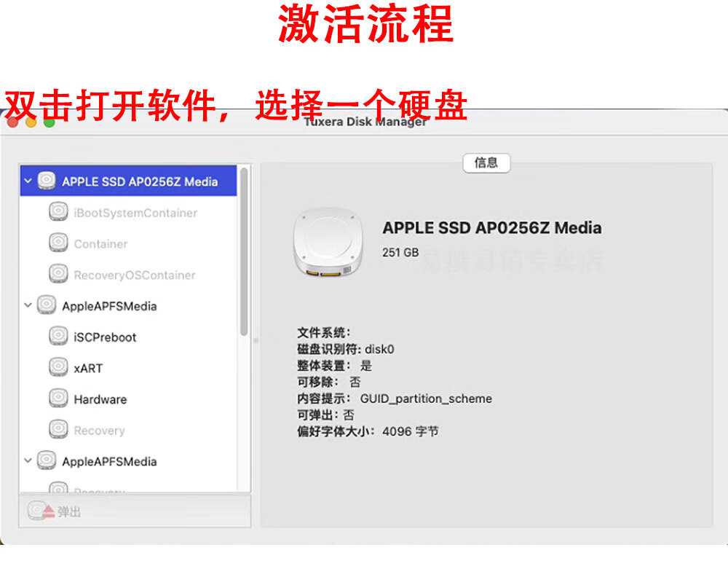Select the Container partition icon

(58, 244)
